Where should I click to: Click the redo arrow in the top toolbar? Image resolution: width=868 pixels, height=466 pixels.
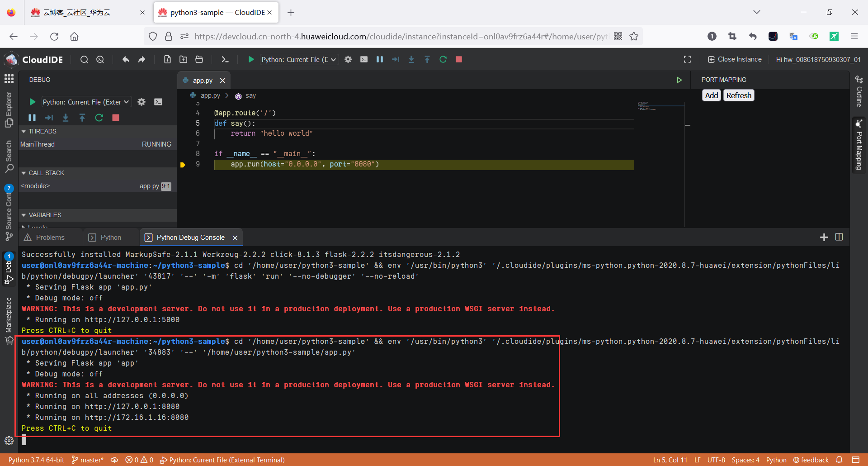click(142, 59)
